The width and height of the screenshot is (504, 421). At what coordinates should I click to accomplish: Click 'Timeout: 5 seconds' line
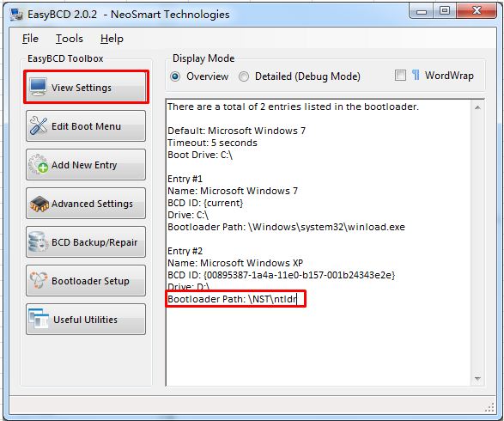[212, 143]
